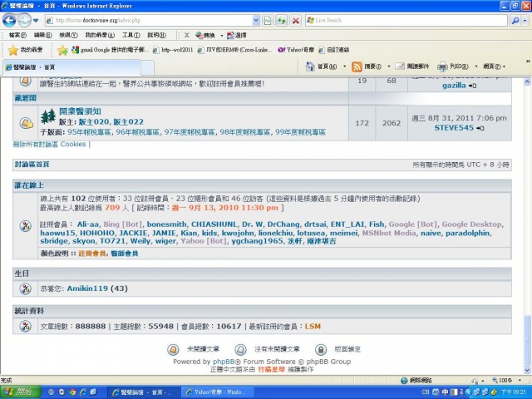Click the 刪除所有討論區 Cookies link

pos(50,144)
